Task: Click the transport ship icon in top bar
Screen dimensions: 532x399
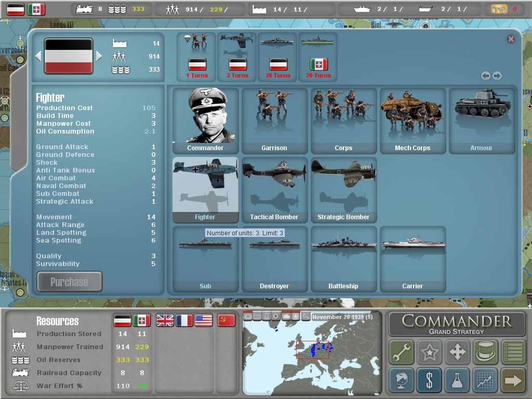Action: (425, 9)
